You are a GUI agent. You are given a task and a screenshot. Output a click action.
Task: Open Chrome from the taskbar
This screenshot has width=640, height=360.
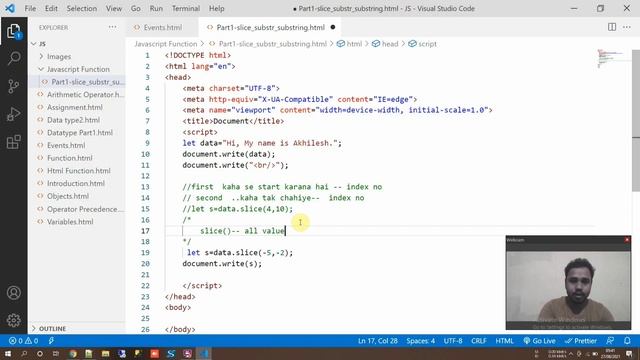coord(73,353)
